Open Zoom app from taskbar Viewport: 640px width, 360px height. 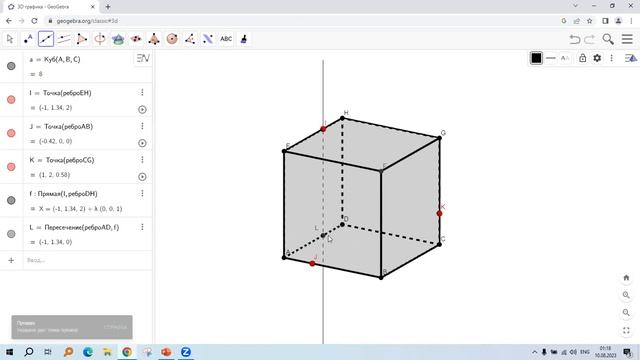point(186,352)
